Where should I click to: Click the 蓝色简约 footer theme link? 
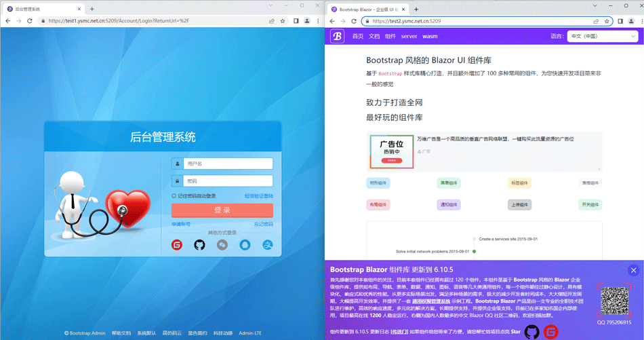pyautogui.click(x=197, y=333)
